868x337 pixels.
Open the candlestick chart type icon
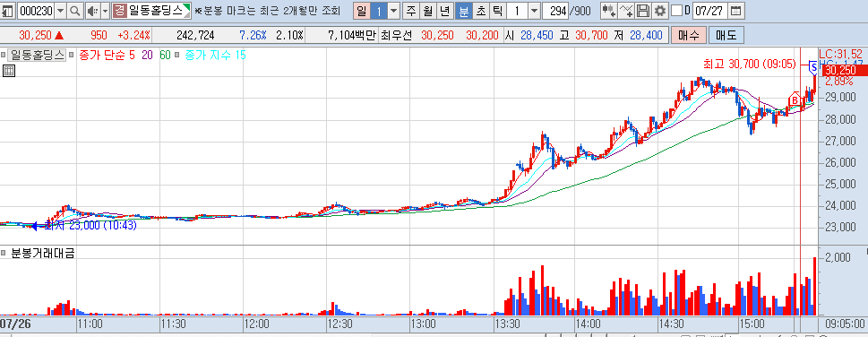[x=609, y=11]
